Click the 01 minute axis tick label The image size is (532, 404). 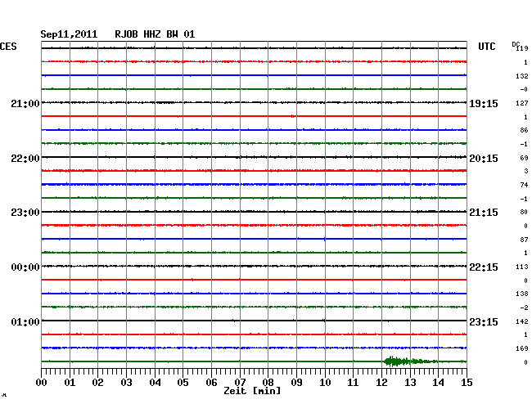[70, 382]
